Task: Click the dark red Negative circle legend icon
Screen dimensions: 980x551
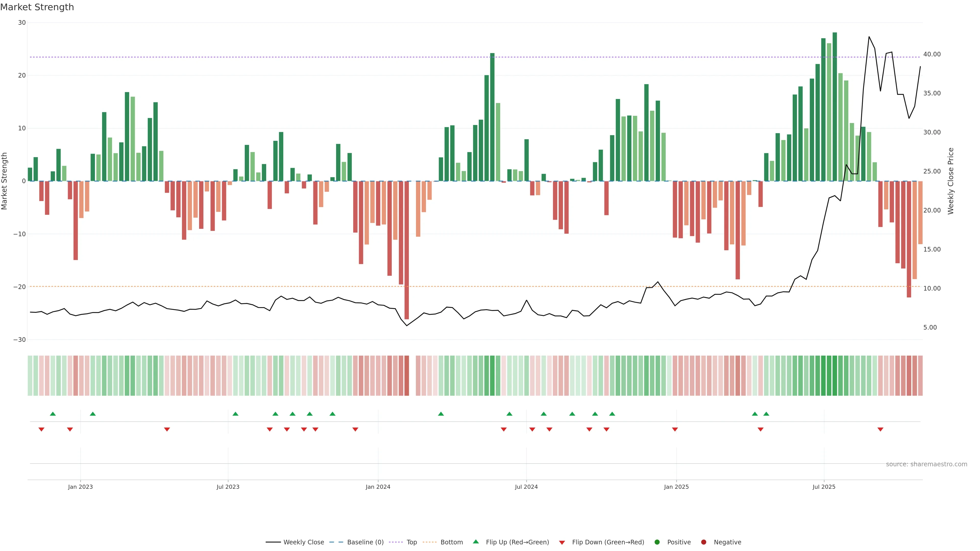Action: (703, 542)
